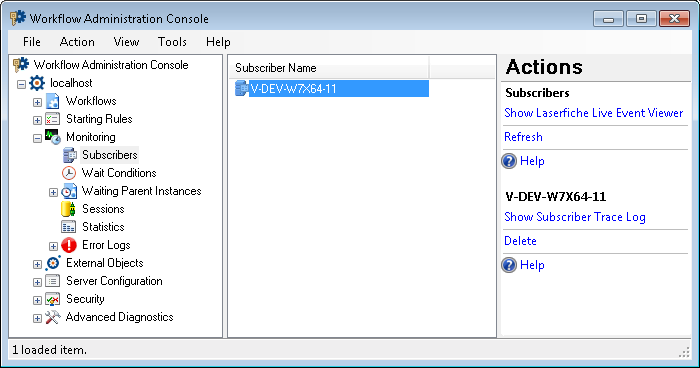Expand the Server Configuration node

pos(38,282)
